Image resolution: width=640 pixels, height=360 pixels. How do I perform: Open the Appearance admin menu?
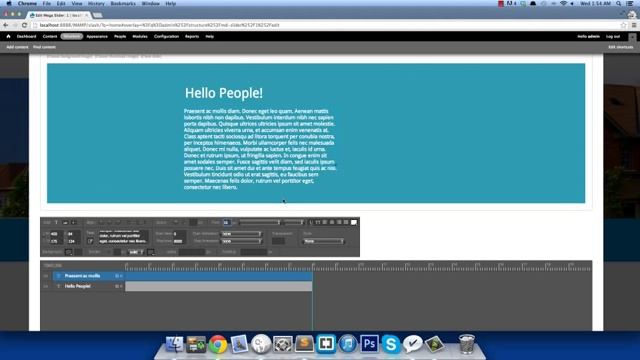[x=97, y=36]
